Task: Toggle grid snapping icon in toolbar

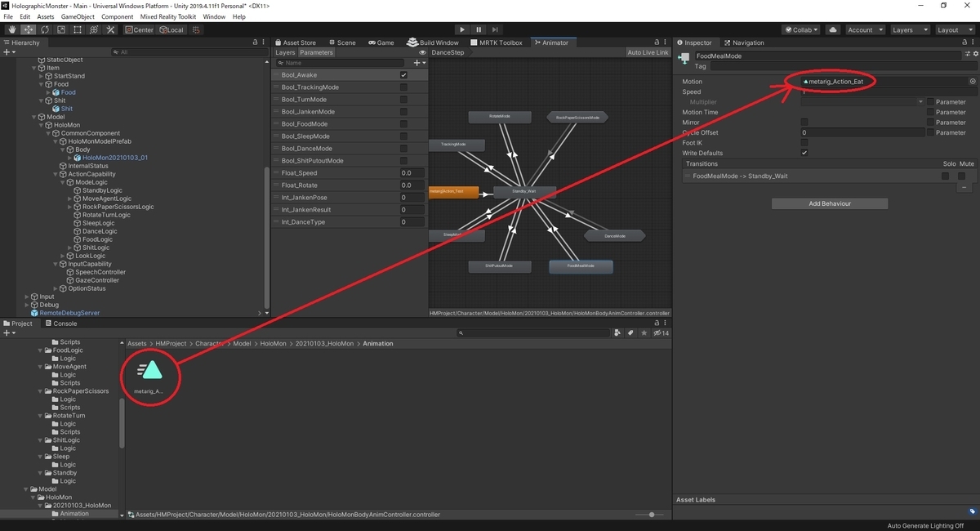Action: (x=196, y=30)
